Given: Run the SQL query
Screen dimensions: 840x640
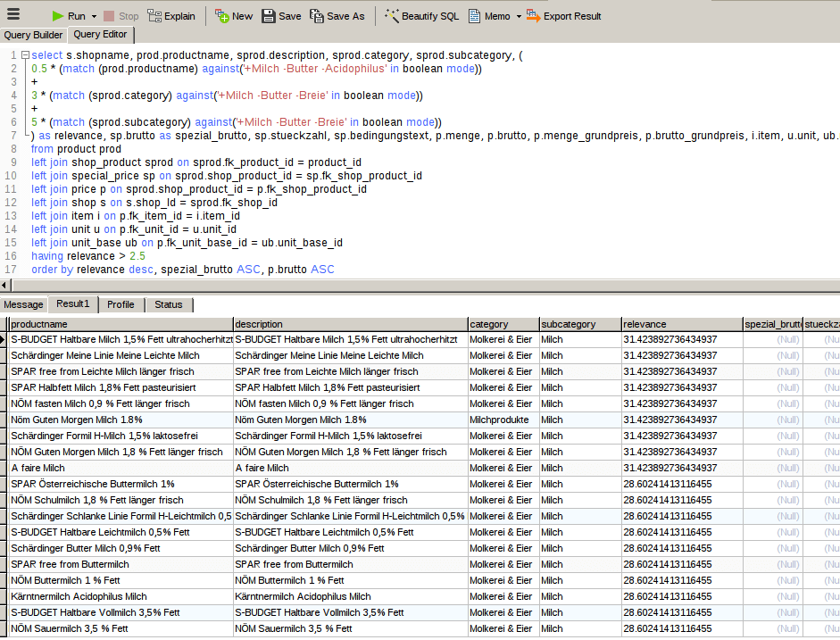Looking at the screenshot, I should pos(69,16).
